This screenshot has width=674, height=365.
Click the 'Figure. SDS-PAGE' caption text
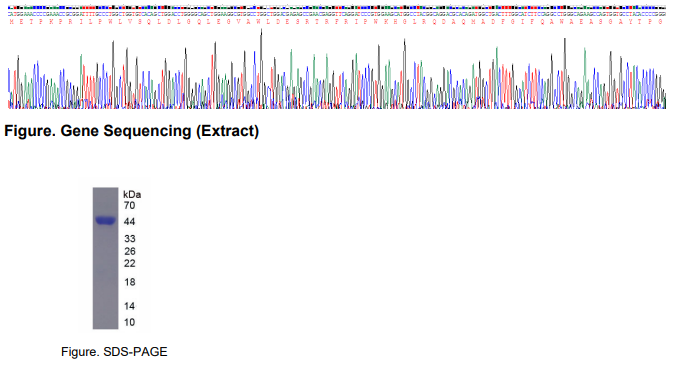[114, 352]
